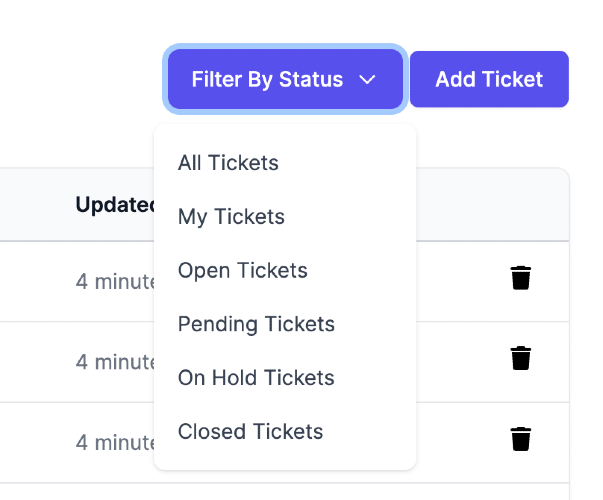Select Closed Tickets filter option
The image size is (603, 500).
point(250,432)
